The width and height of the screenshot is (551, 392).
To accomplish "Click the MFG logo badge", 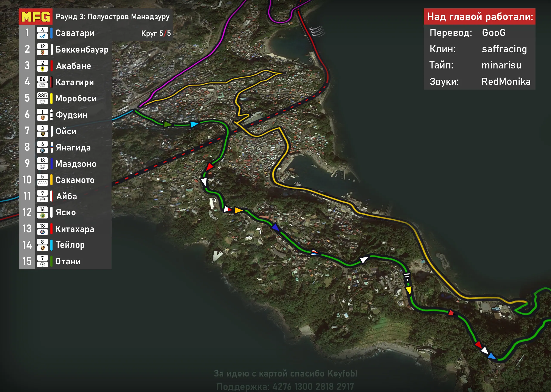I will [x=36, y=17].
